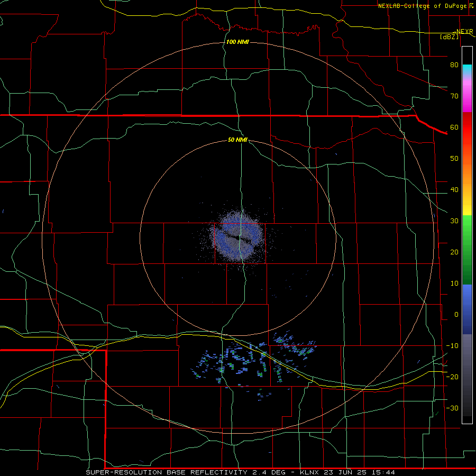Image resolution: width=476 pixels, height=476 pixels.
Task: Click the 50 value on the dBZ scale
Action: 454,159
